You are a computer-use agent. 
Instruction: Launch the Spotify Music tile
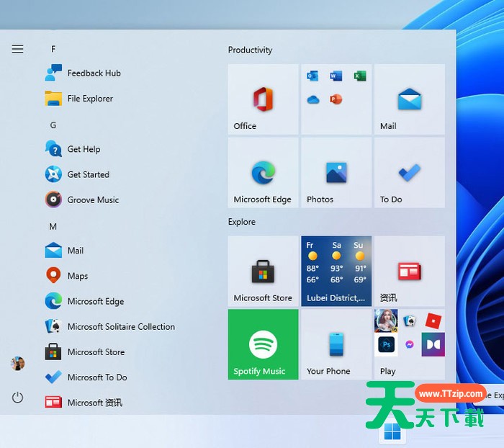coord(264,344)
